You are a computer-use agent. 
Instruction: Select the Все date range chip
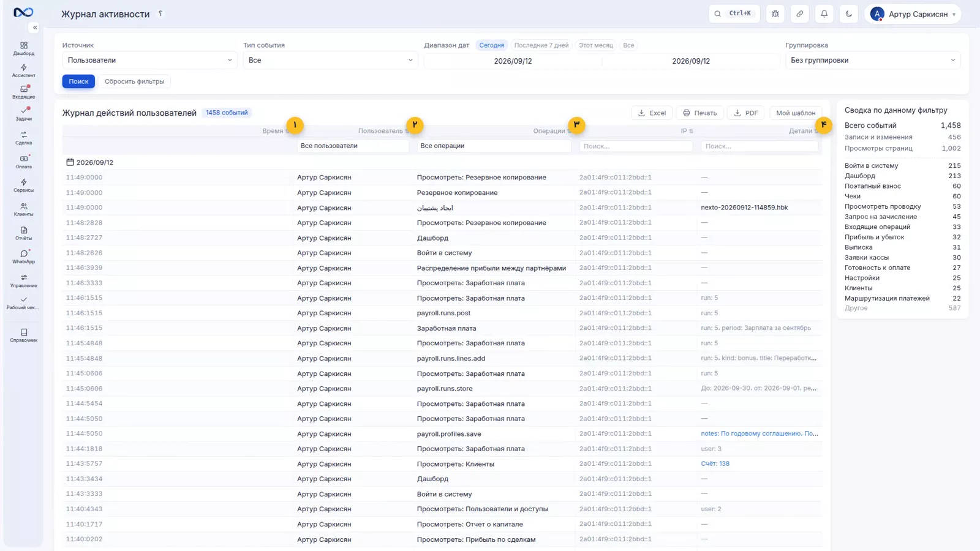coord(628,45)
